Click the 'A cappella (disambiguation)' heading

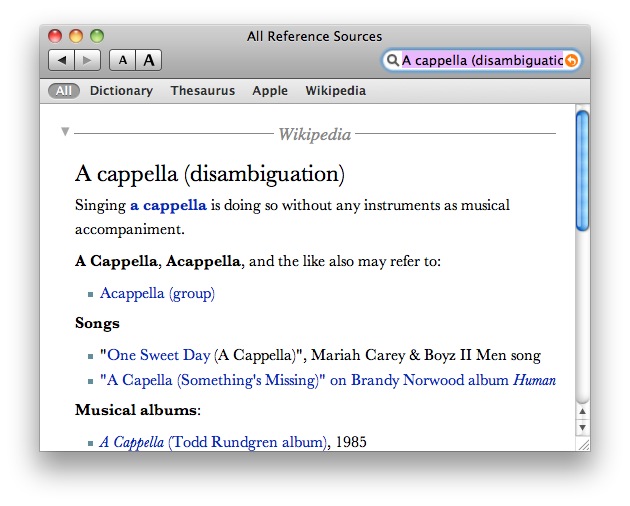(x=210, y=174)
